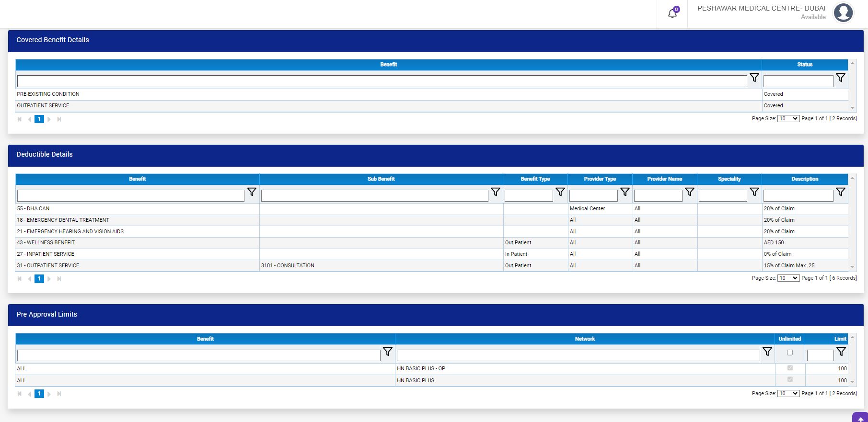This screenshot has height=422, width=868.
Task: Click the user profile avatar icon
Action: (x=843, y=13)
